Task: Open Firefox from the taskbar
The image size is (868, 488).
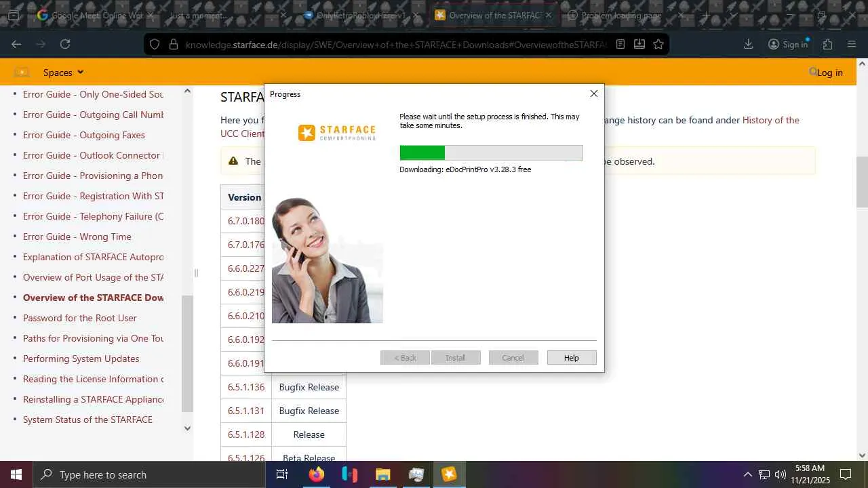Action: click(x=316, y=474)
